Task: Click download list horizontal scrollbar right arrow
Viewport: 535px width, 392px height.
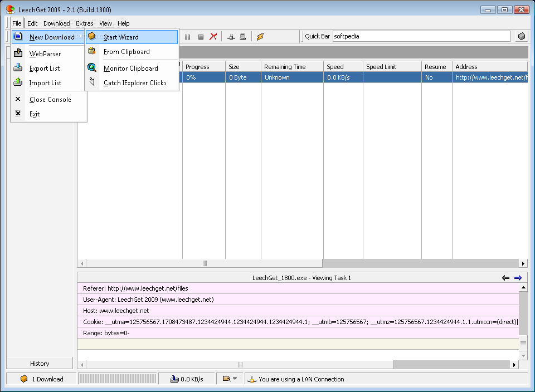Action: click(523, 263)
